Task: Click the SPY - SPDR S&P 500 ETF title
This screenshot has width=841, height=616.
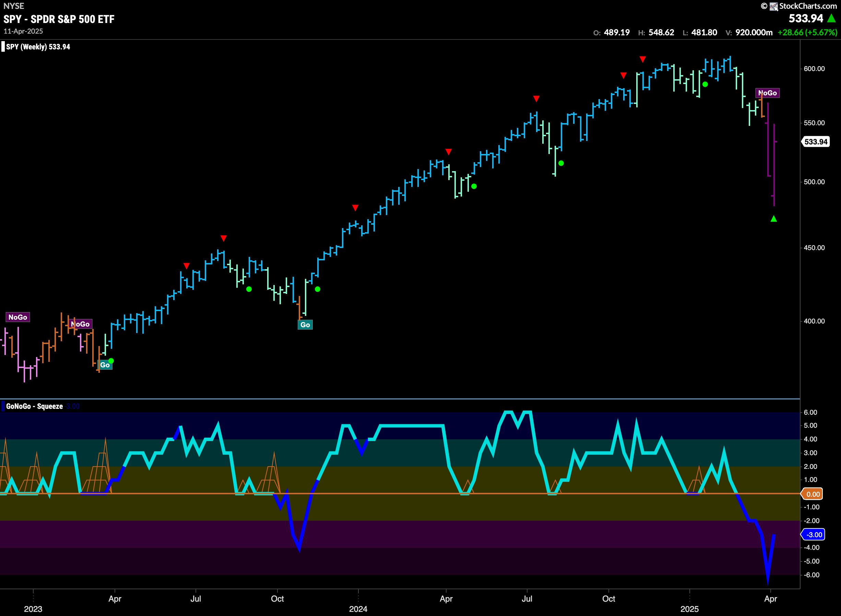Action: pos(59,19)
